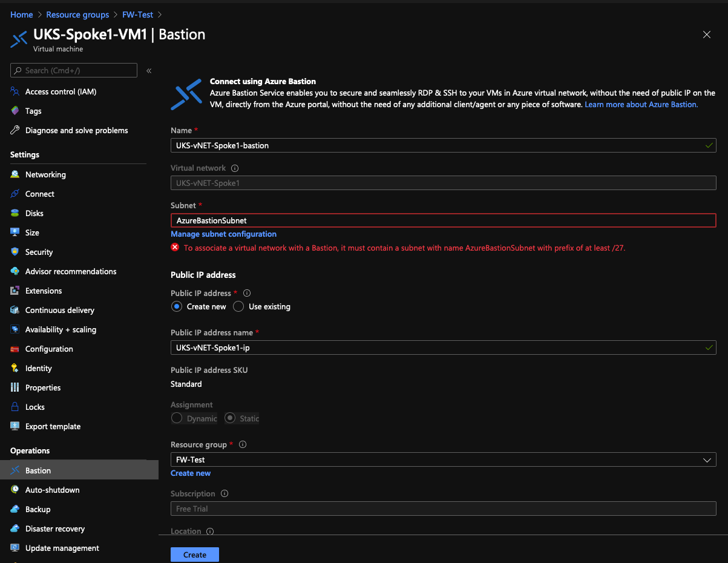Click the Tags icon in sidebar
This screenshot has height=563, width=728.
(x=15, y=111)
